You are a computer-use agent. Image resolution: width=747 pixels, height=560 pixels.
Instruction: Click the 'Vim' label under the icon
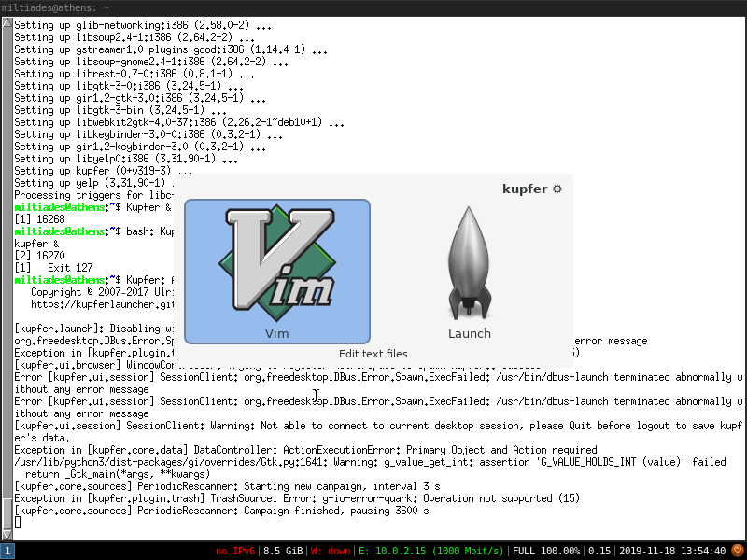tap(276, 333)
